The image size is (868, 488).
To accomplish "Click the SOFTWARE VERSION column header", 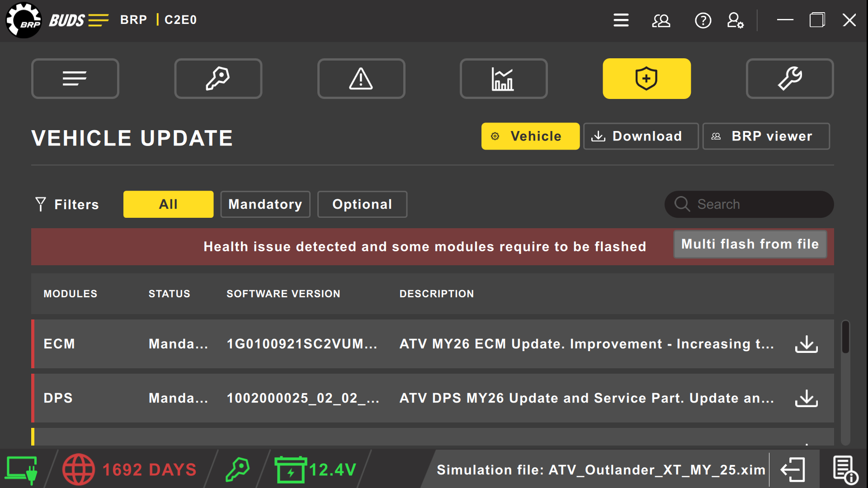I will [x=283, y=294].
